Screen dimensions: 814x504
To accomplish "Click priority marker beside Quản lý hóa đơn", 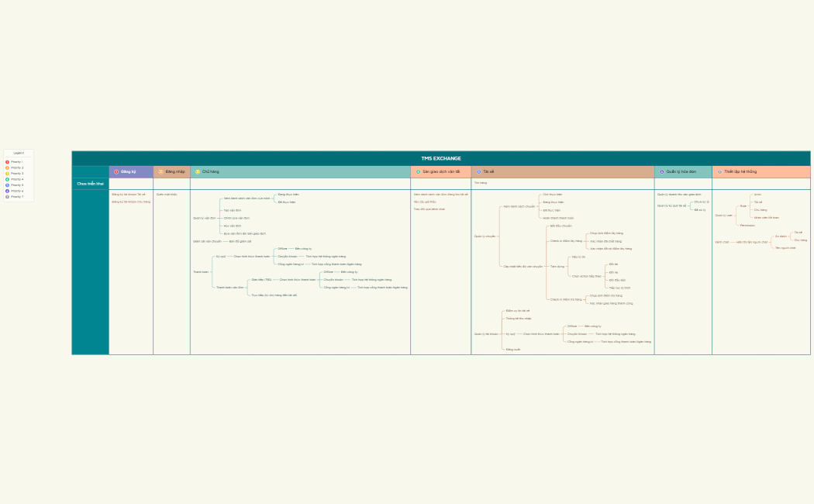I will [662, 171].
